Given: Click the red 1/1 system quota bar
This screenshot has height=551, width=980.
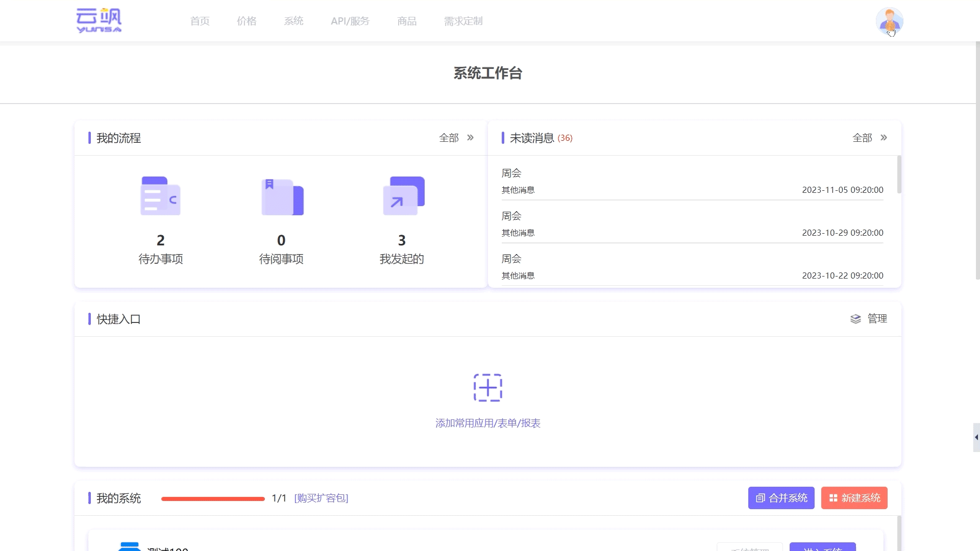Looking at the screenshot, I should pos(213,498).
